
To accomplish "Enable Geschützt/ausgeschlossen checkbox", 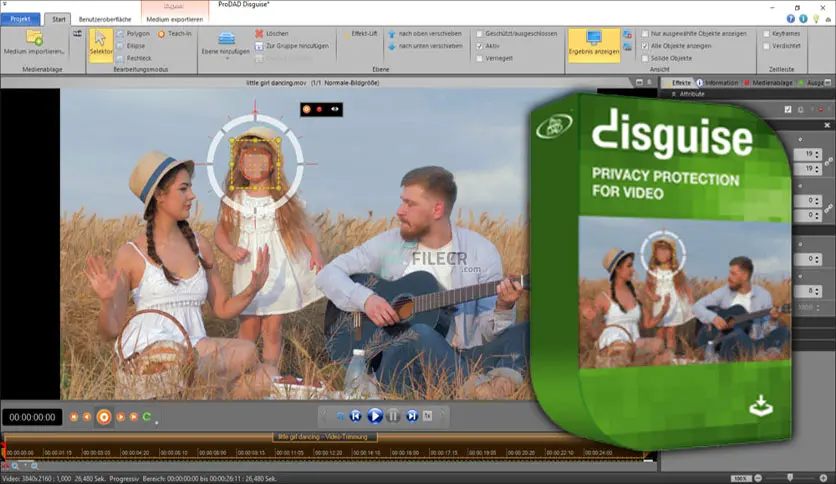I will (x=481, y=33).
